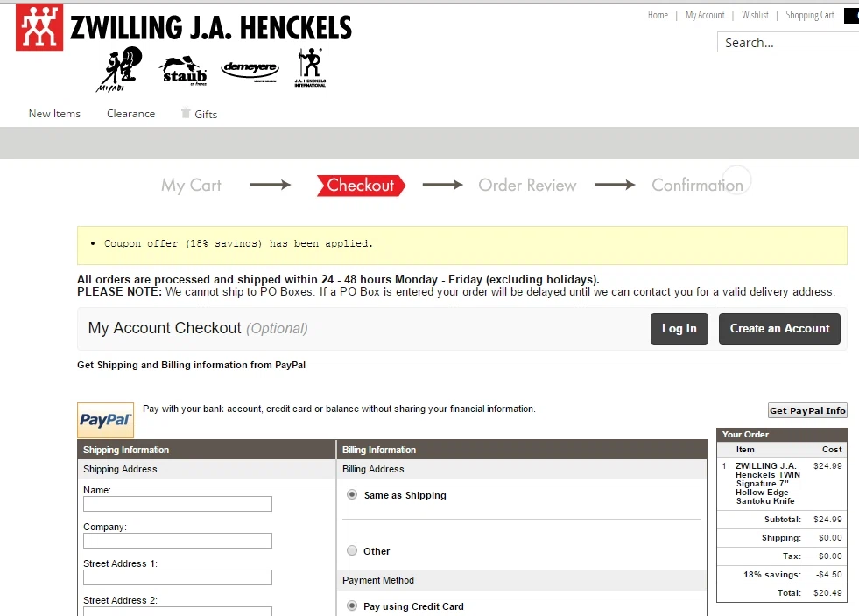Image resolution: width=859 pixels, height=616 pixels.
Task: Click the ZWILLING J.A. HENCKELS title text
Action: pyautogui.click(x=211, y=27)
